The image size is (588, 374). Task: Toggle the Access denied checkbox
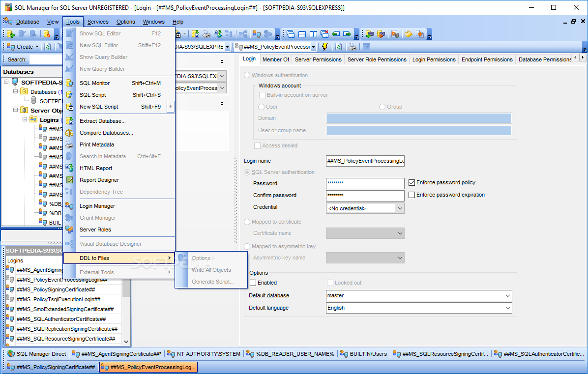click(257, 145)
